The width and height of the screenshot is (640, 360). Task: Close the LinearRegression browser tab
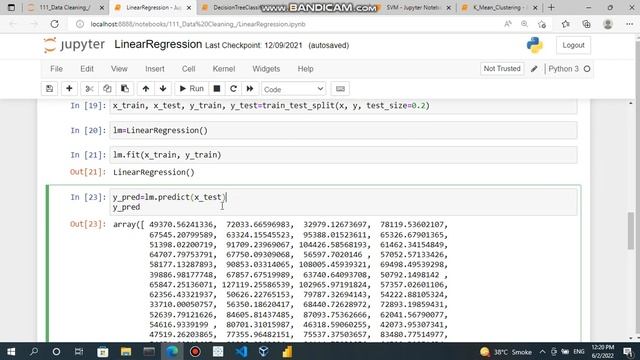tap(189, 8)
